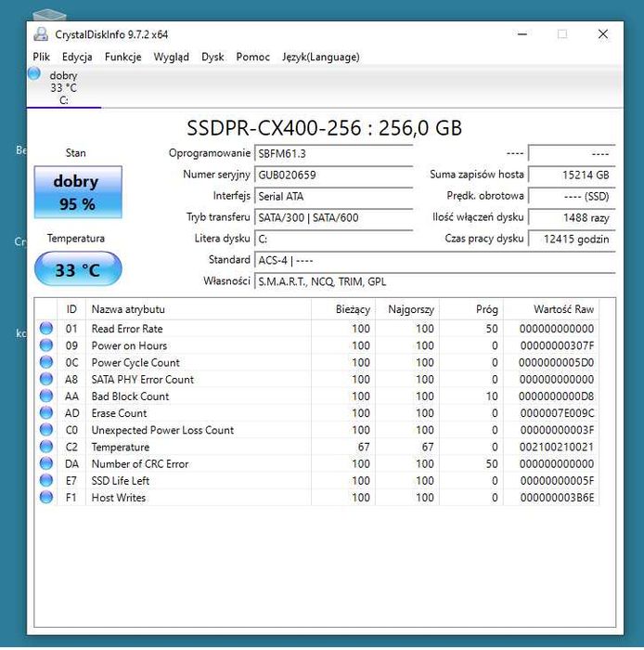Viewport: 644px width, 650px height.
Task: Click the ID column header
Action: point(71,309)
